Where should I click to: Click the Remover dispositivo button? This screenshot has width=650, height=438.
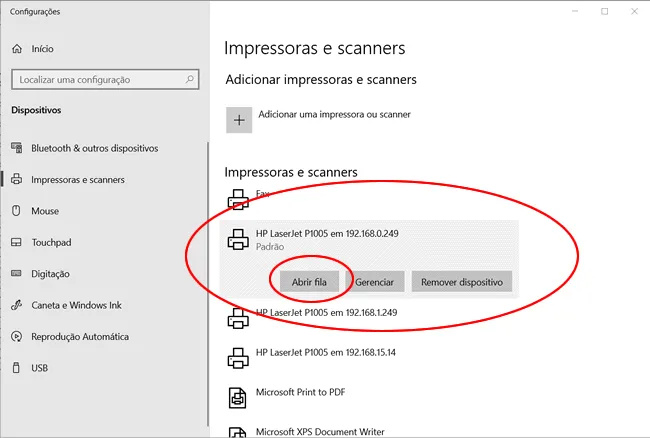[462, 282]
